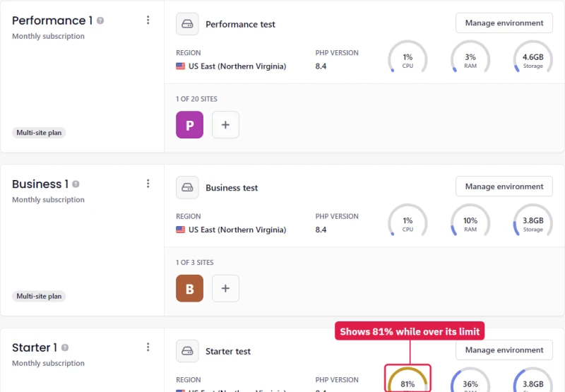Click the 1 OF 20 SITES label
Viewport: 565px width, 392px height.
[x=196, y=99]
